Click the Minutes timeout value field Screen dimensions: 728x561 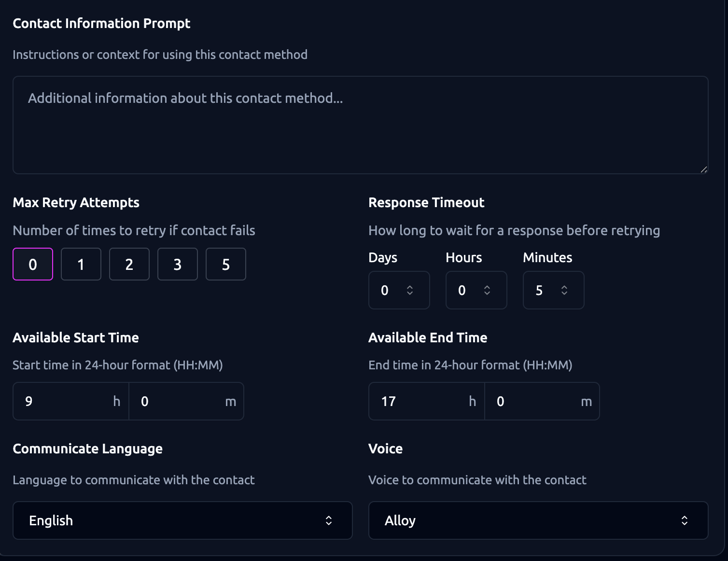click(x=543, y=290)
